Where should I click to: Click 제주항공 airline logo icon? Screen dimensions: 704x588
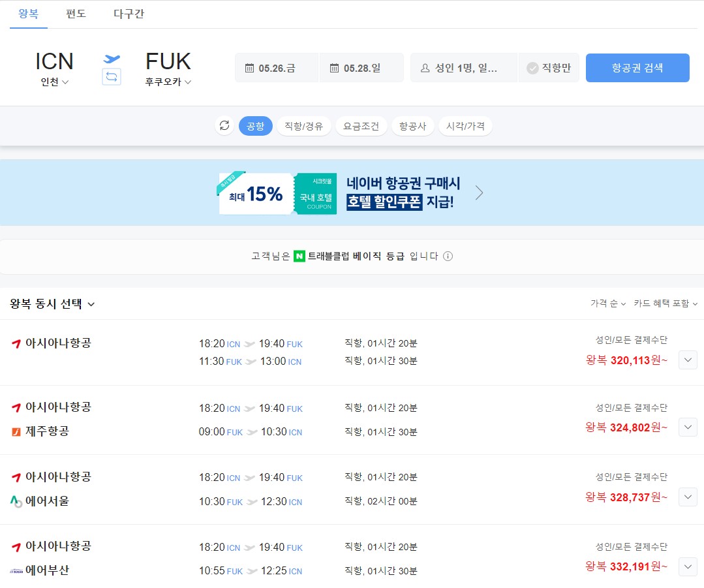click(x=16, y=431)
